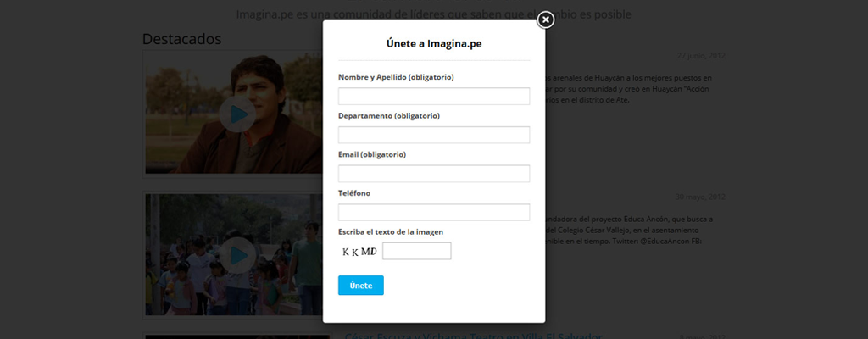
Task: Click the 27 junio, 2012 date
Action: click(x=701, y=55)
